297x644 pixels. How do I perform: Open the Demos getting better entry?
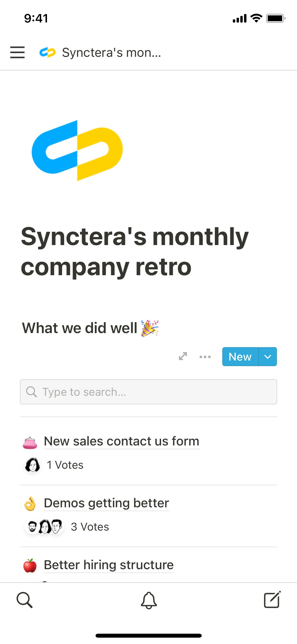coord(106,503)
